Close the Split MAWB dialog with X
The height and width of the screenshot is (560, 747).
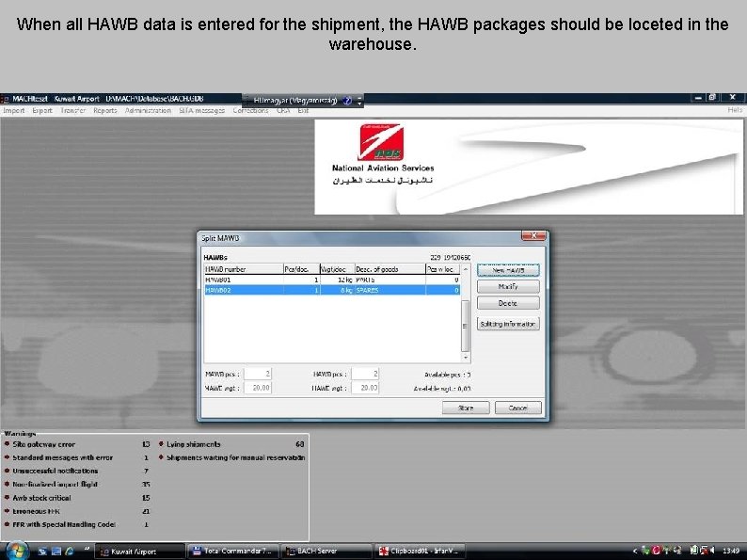pos(534,236)
